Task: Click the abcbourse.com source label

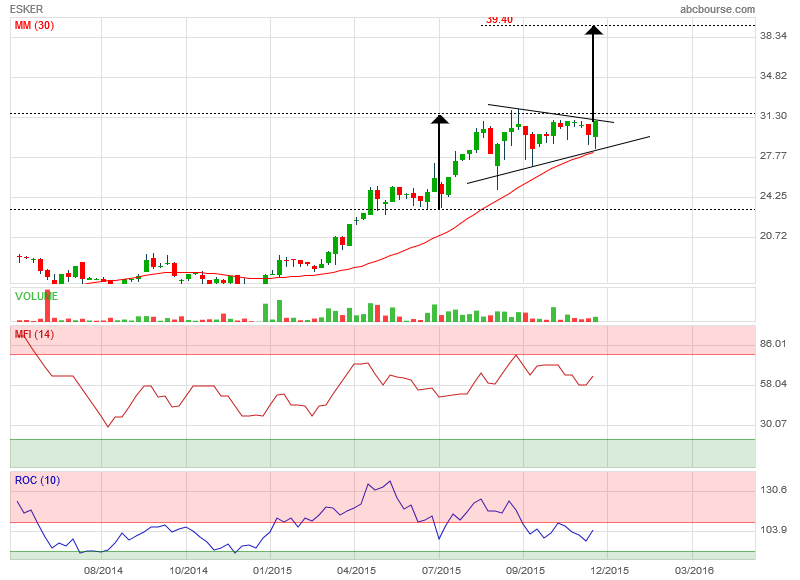Action: (717, 9)
